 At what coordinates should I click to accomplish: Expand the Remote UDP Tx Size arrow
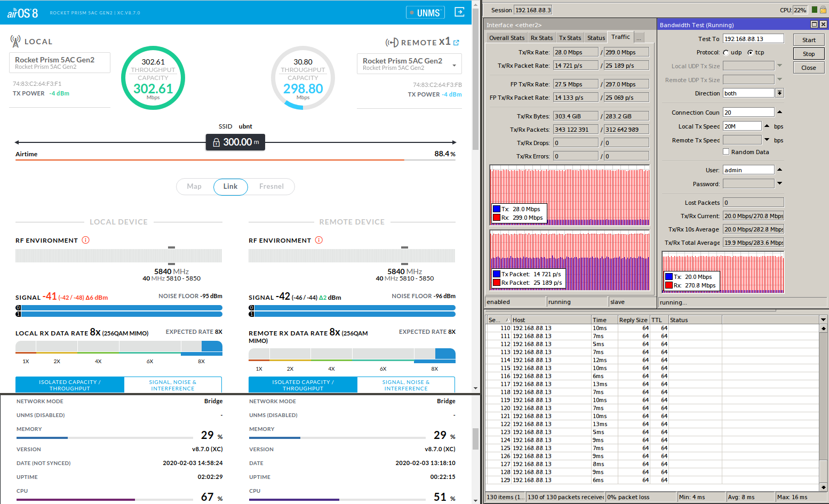coord(779,79)
